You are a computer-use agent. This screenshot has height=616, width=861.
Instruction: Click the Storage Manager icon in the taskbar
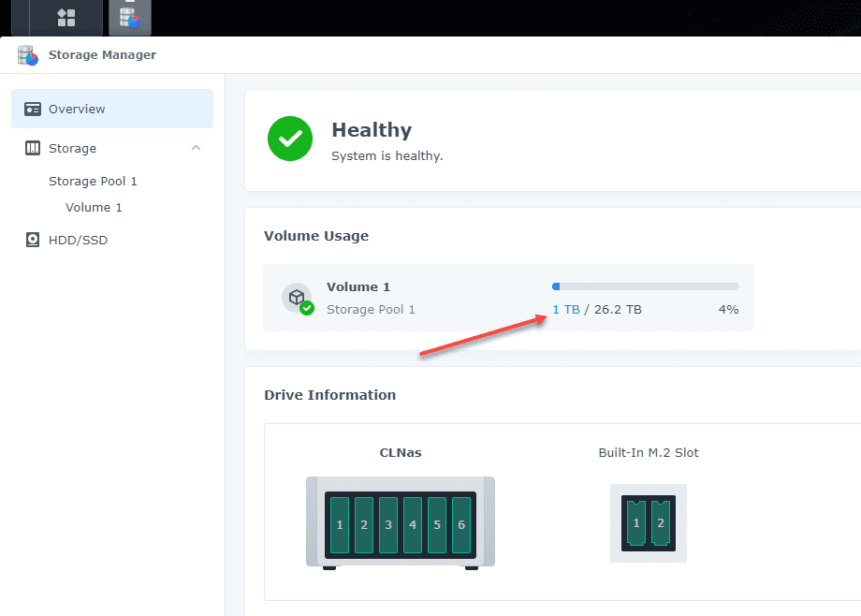pos(129,17)
